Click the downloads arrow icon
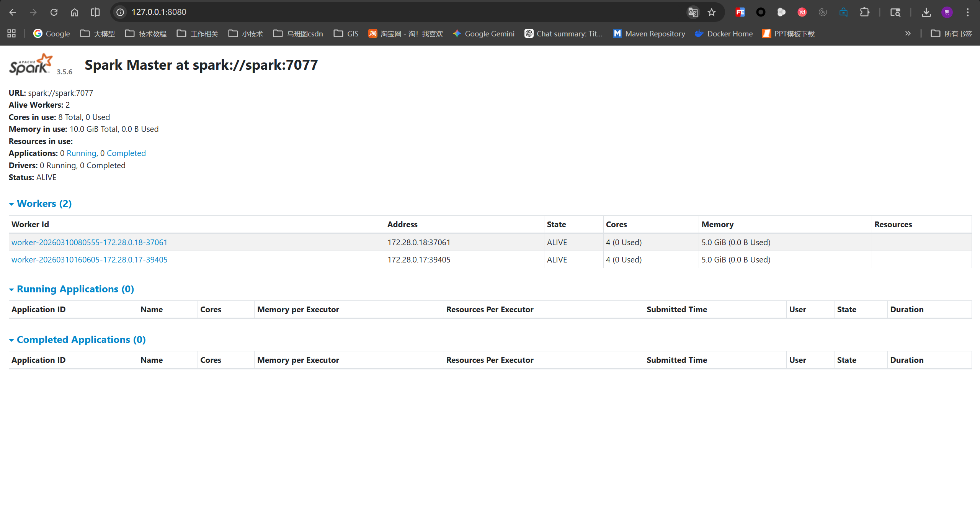This screenshot has height=510, width=980. (926, 12)
